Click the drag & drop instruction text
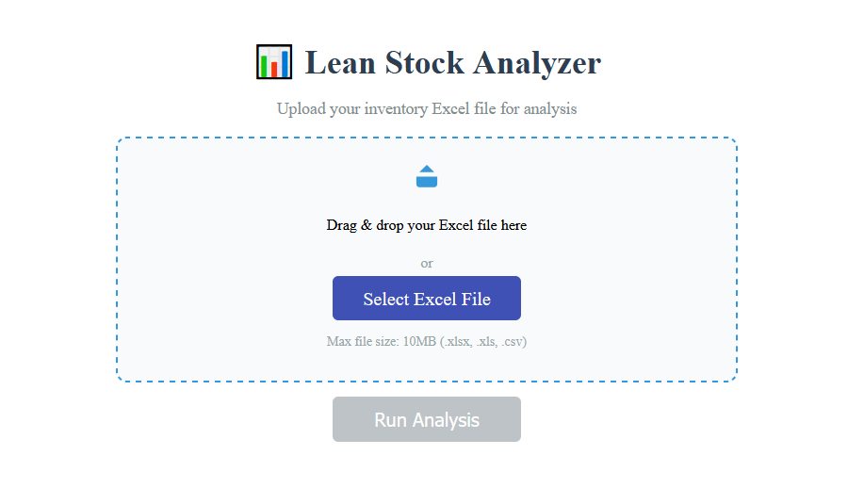The width and height of the screenshot is (864, 504). coord(427,225)
